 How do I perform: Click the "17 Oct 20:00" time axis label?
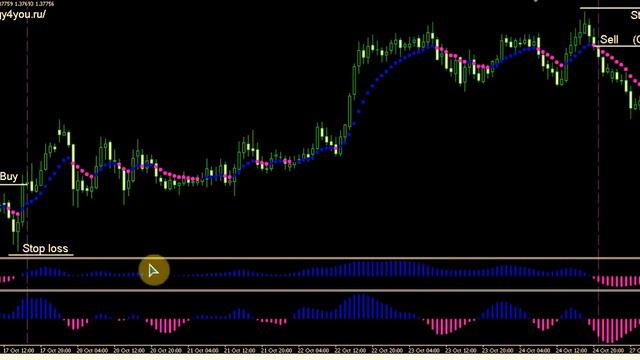pyautogui.click(x=56, y=350)
